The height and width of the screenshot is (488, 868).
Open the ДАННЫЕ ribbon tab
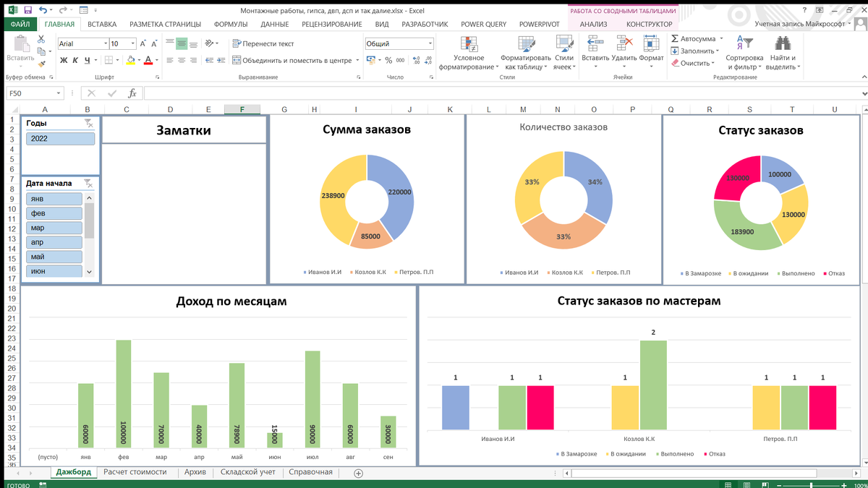275,24
